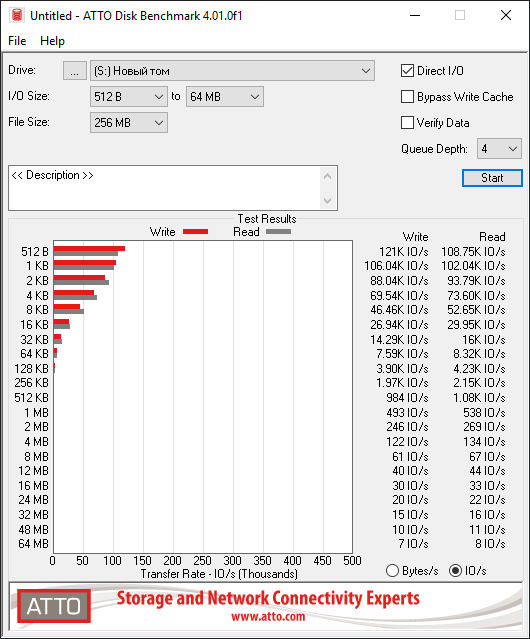Start the benchmark with the Start button
The height and width of the screenshot is (639, 530).
pos(492,178)
